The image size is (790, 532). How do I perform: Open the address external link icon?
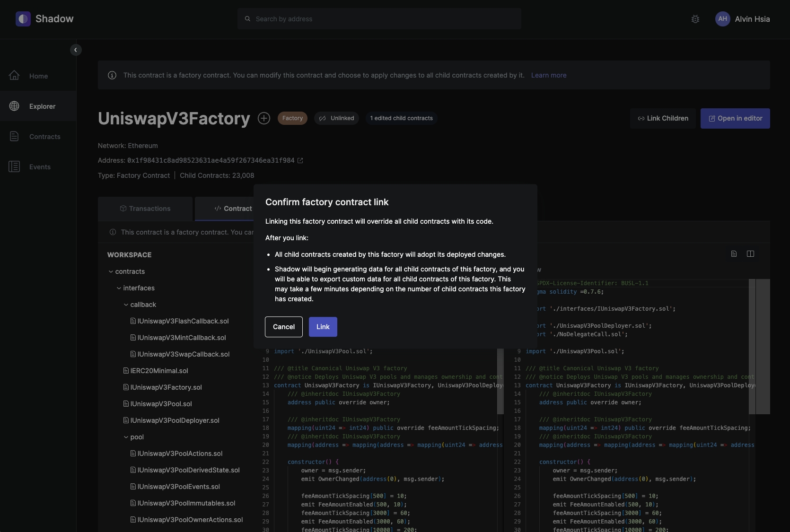coord(300,161)
